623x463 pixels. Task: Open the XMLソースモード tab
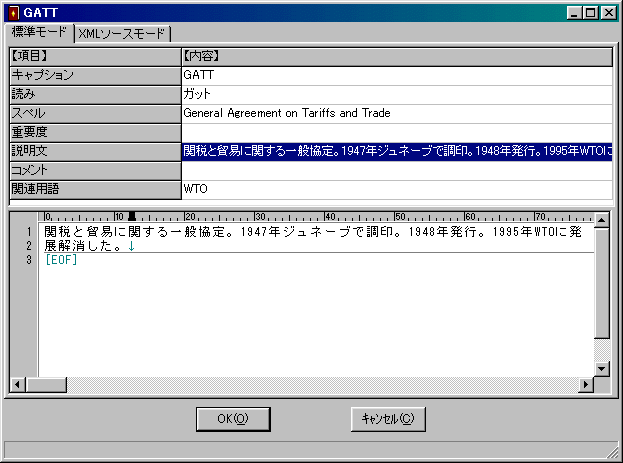122,33
